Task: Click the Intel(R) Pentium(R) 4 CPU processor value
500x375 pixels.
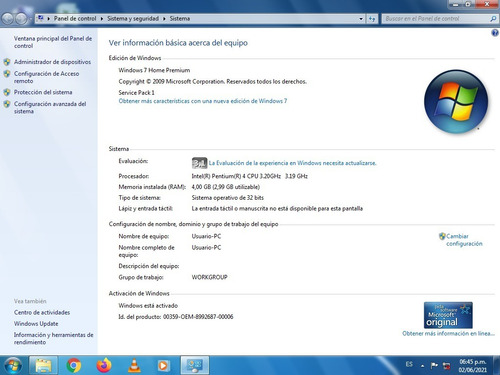Action: 250,176
